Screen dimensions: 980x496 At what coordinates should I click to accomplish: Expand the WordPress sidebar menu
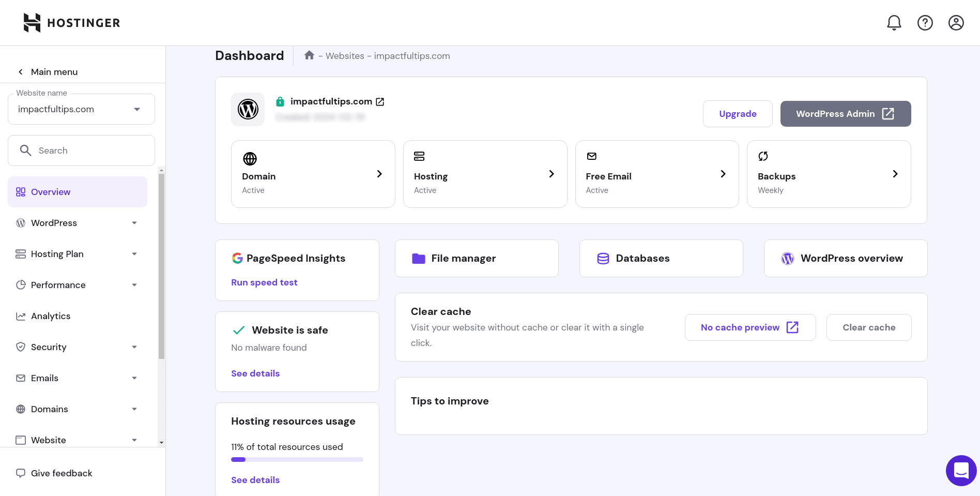click(134, 223)
